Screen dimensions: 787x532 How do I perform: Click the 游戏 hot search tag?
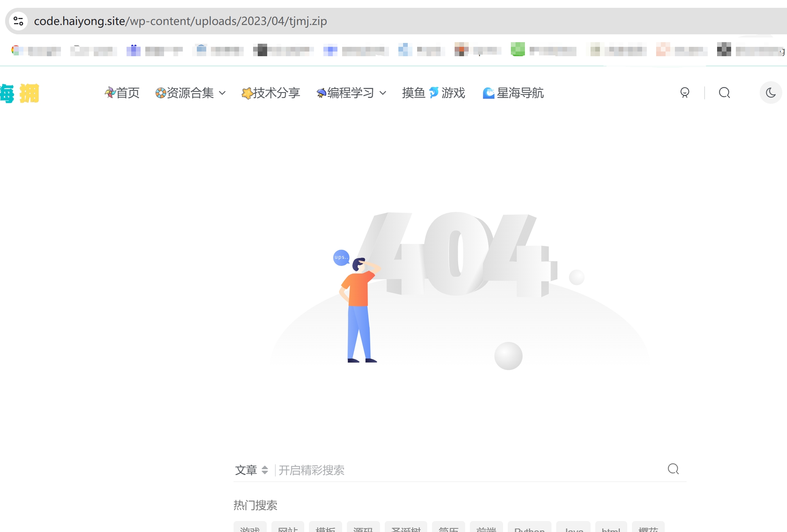pyautogui.click(x=250, y=528)
